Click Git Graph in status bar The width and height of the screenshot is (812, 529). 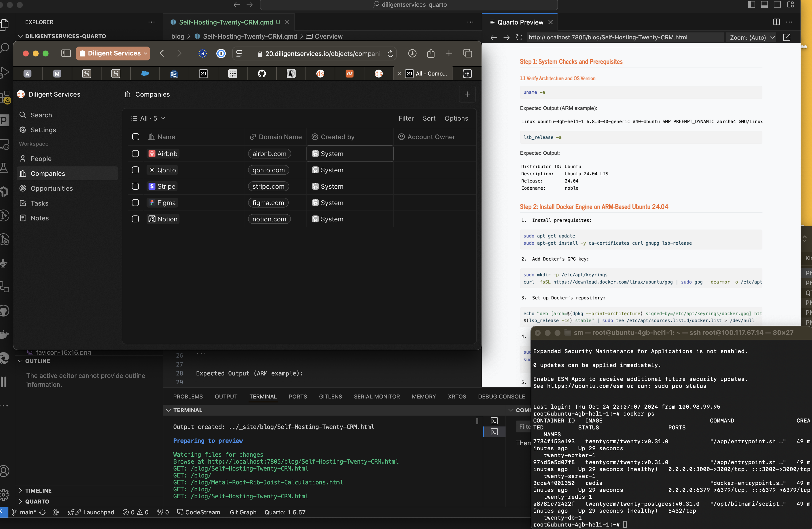click(x=243, y=512)
